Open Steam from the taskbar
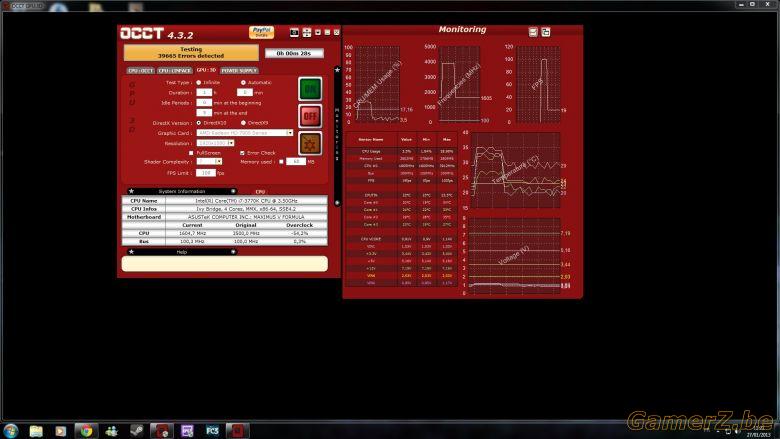The height and width of the screenshot is (439, 780). [x=136, y=431]
